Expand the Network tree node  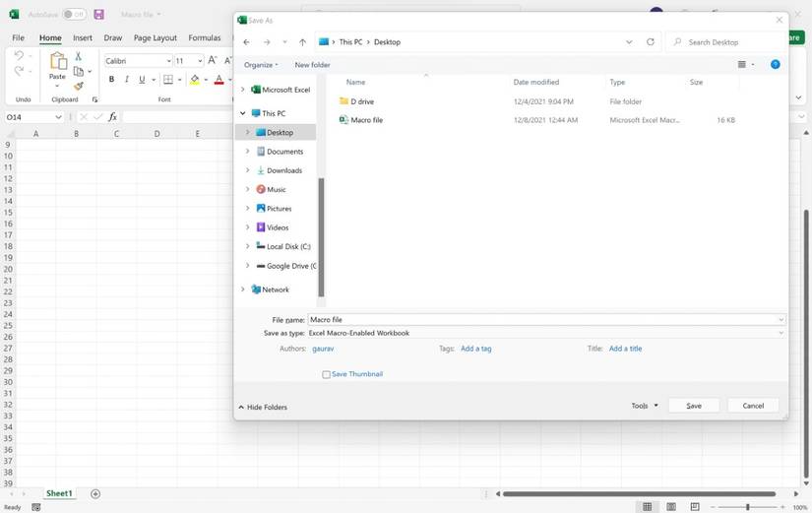tap(243, 289)
